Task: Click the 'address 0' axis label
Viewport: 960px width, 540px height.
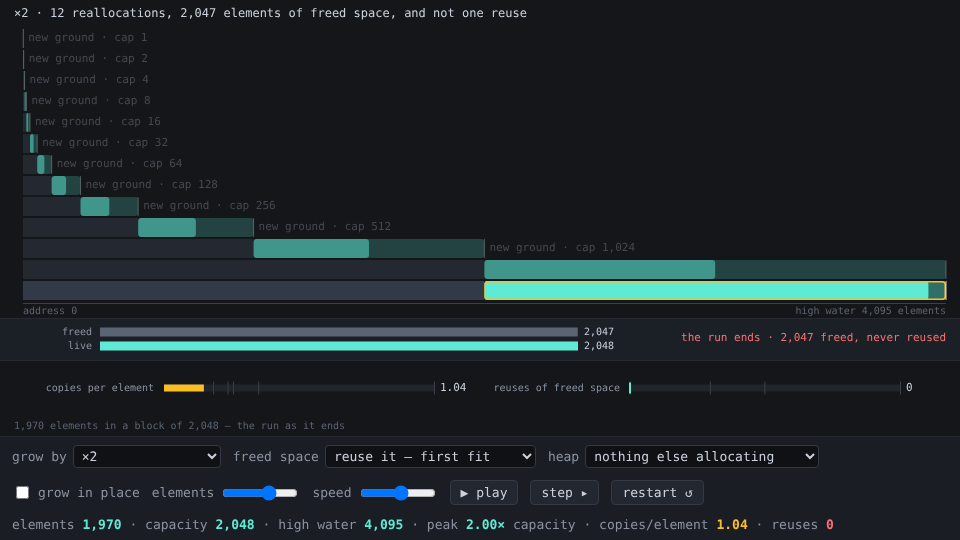Action: point(50,311)
